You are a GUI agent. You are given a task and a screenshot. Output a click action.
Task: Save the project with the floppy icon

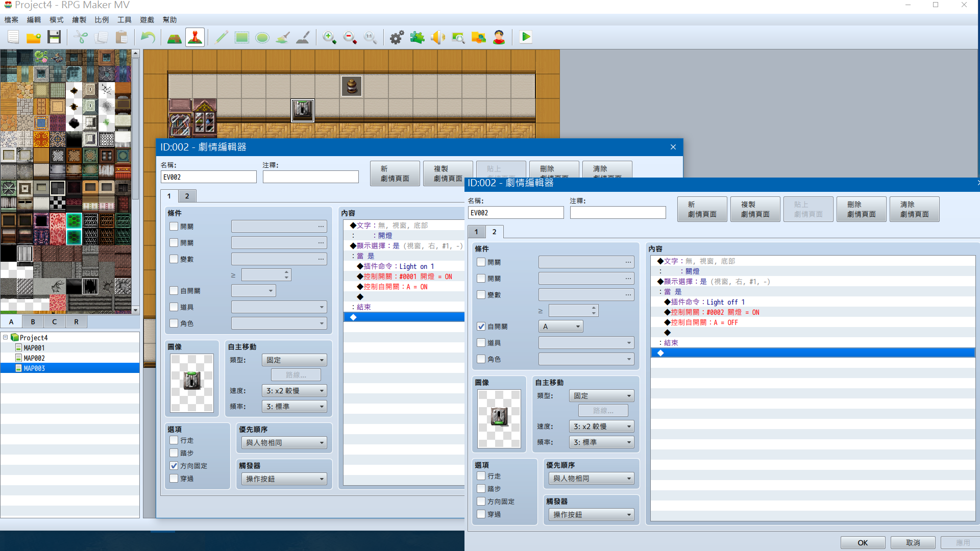click(x=54, y=37)
